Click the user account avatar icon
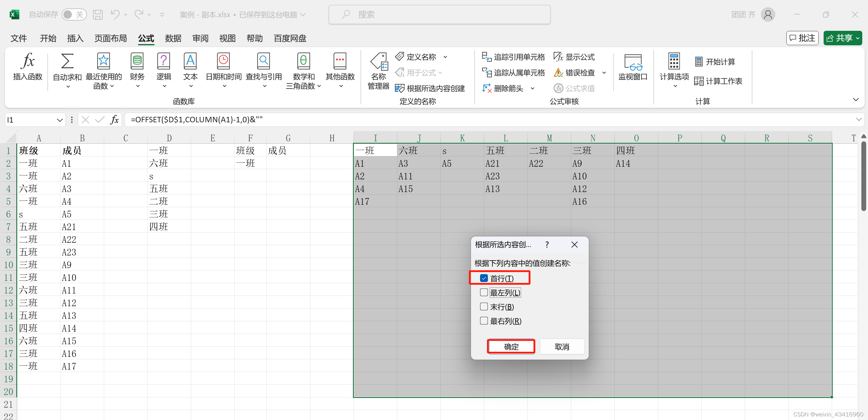868x420 pixels. point(768,14)
